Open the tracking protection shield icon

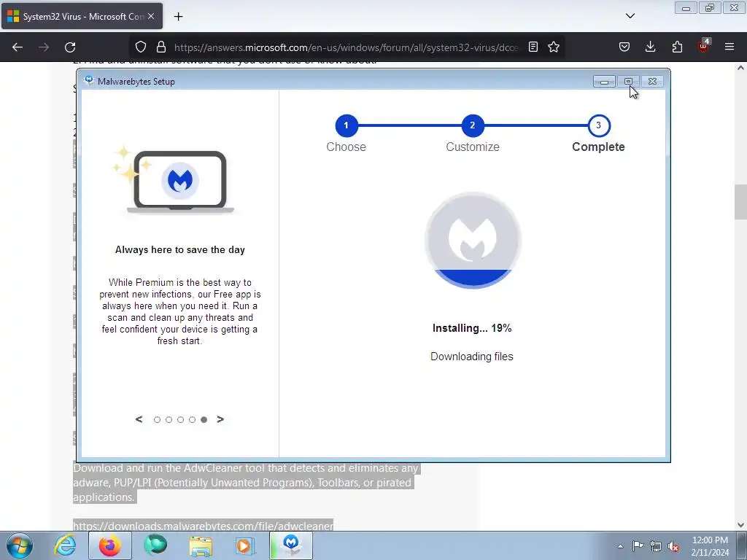coord(141,47)
